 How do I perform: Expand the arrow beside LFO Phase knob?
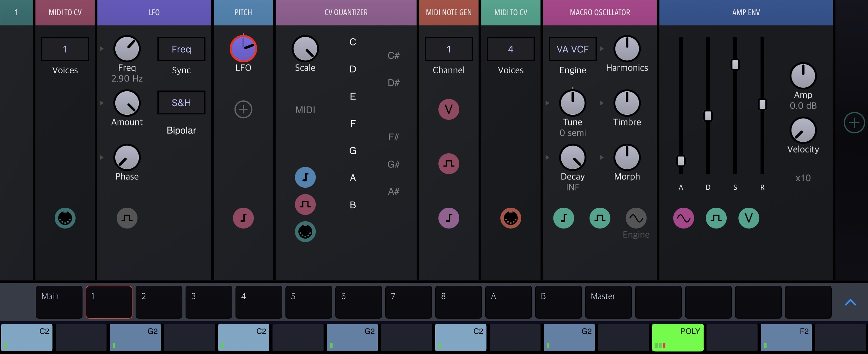pyautogui.click(x=101, y=158)
